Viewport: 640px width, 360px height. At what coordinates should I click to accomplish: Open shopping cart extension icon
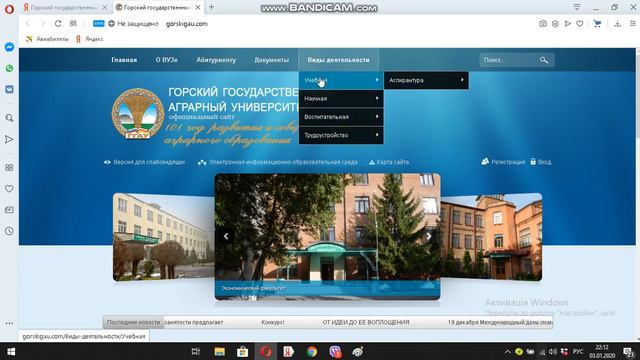(x=598, y=24)
